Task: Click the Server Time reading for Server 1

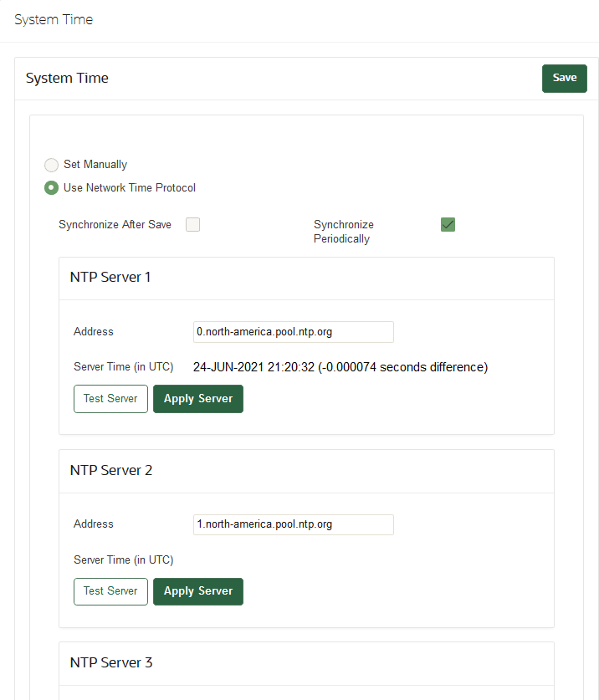Action: [340, 366]
